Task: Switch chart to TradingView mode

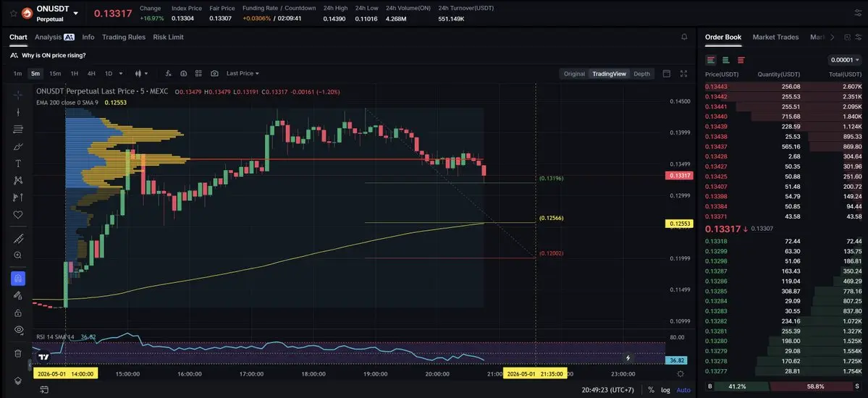Action: pos(609,74)
